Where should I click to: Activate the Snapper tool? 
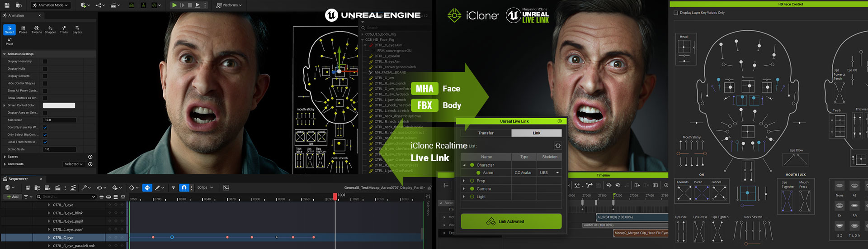click(x=50, y=29)
